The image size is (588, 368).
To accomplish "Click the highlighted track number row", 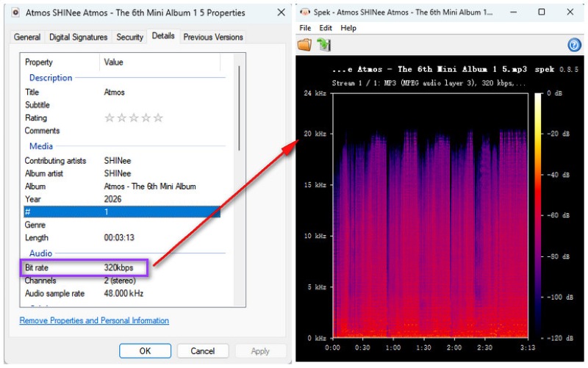I will 122,212.
